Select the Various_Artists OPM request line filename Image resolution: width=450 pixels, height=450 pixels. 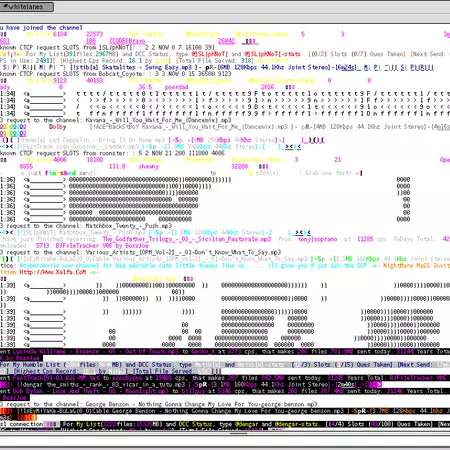click(x=183, y=252)
